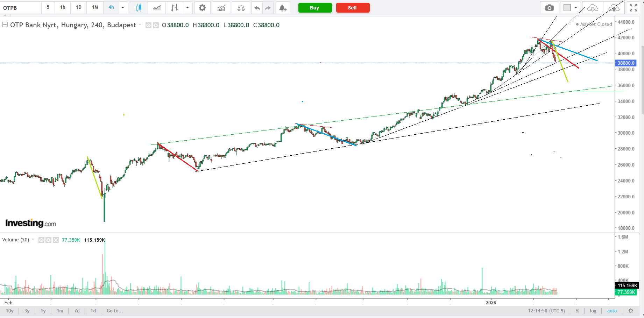Undo the last action with the left arrow

pyautogui.click(x=257, y=8)
